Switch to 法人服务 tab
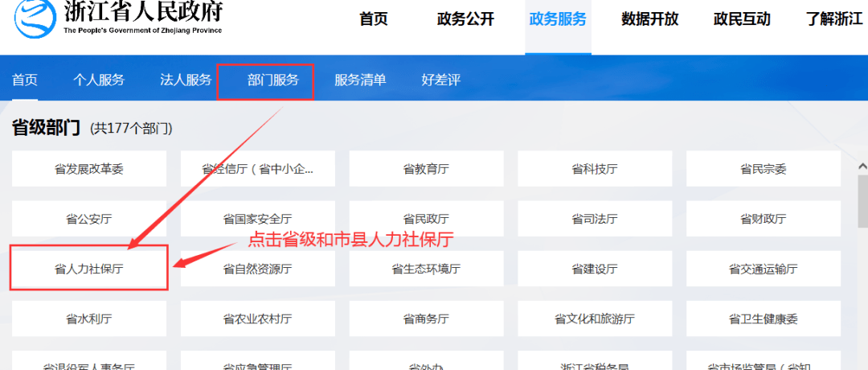This screenshot has width=868, height=370. (186, 80)
